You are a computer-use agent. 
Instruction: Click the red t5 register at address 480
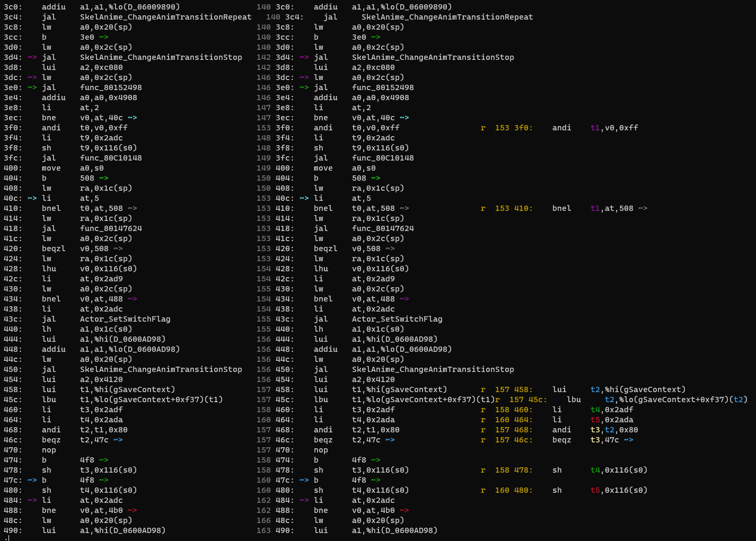coord(595,490)
